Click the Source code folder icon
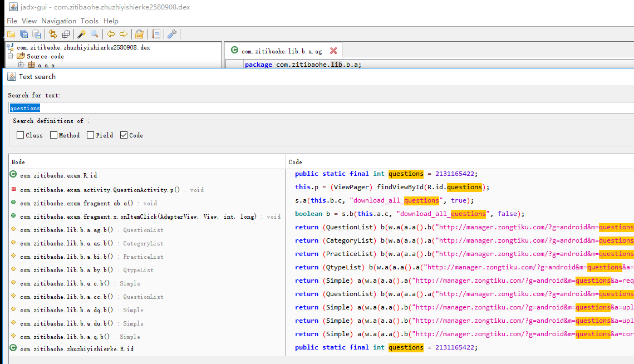 pos(21,56)
